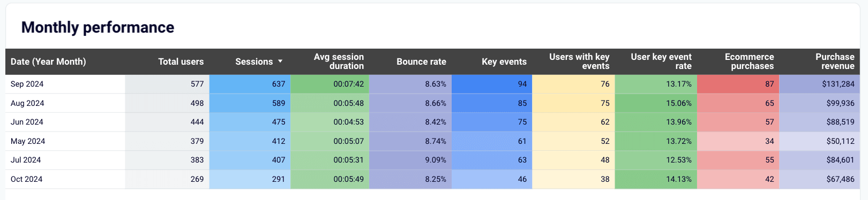Sort by User key event rate header
This screenshot has height=200, width=868.
pyautogui.click(x=661, y=61)
